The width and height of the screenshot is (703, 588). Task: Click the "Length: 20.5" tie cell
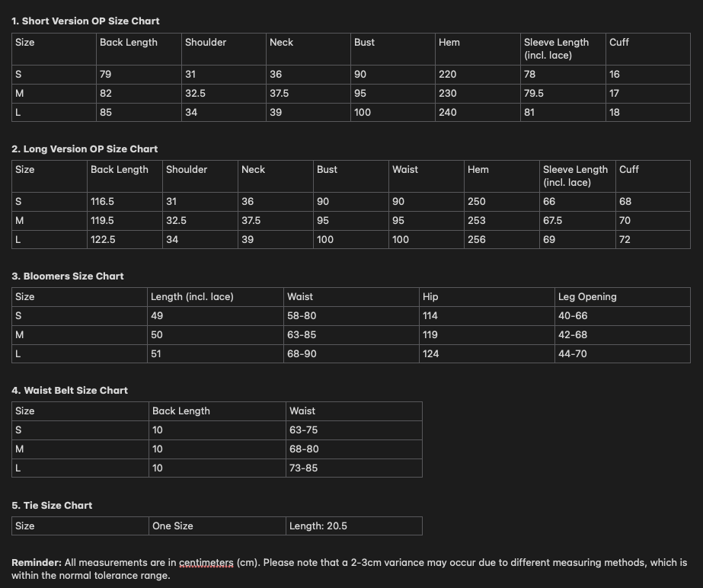coord(318,526)
